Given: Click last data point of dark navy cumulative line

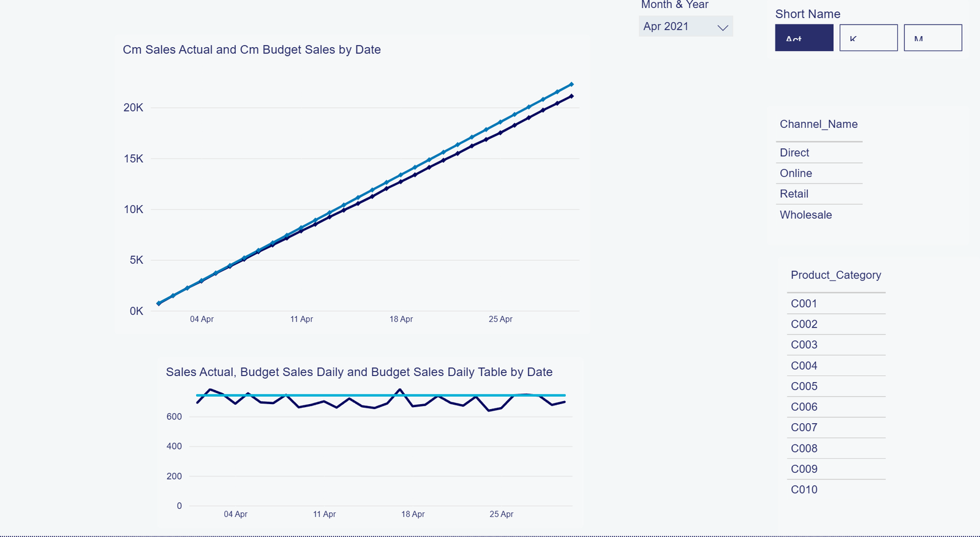Looking at the screenshot, I should tap(571, 96).
